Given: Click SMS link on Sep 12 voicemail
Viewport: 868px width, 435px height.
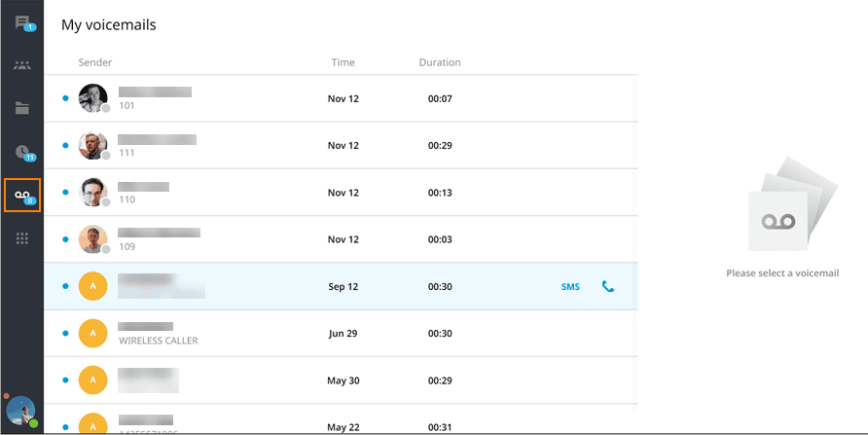Looking at the screenshot, I should click(570, 287).
